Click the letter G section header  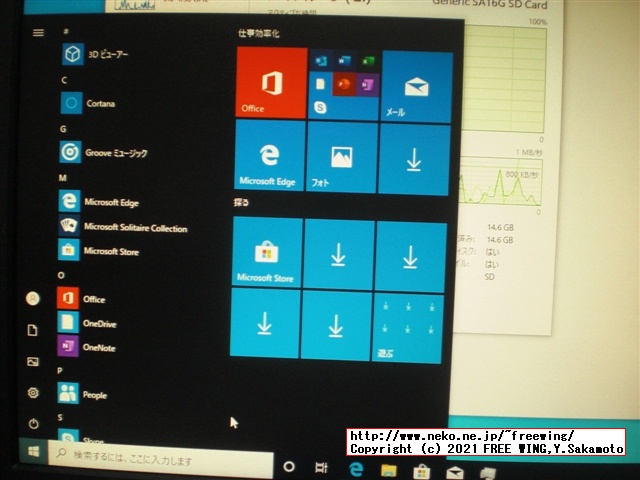pyautogui.click(x=63, y=129)
